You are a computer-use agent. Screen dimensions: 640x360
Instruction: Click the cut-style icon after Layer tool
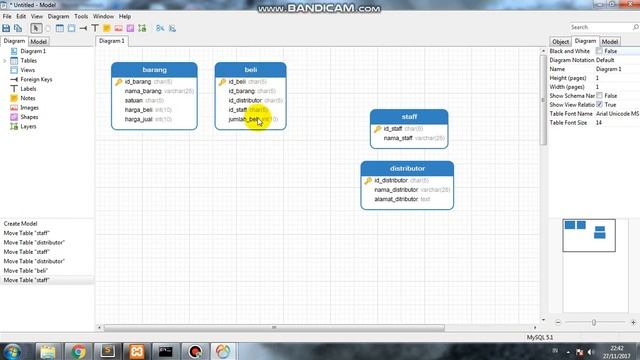[160, 28]
